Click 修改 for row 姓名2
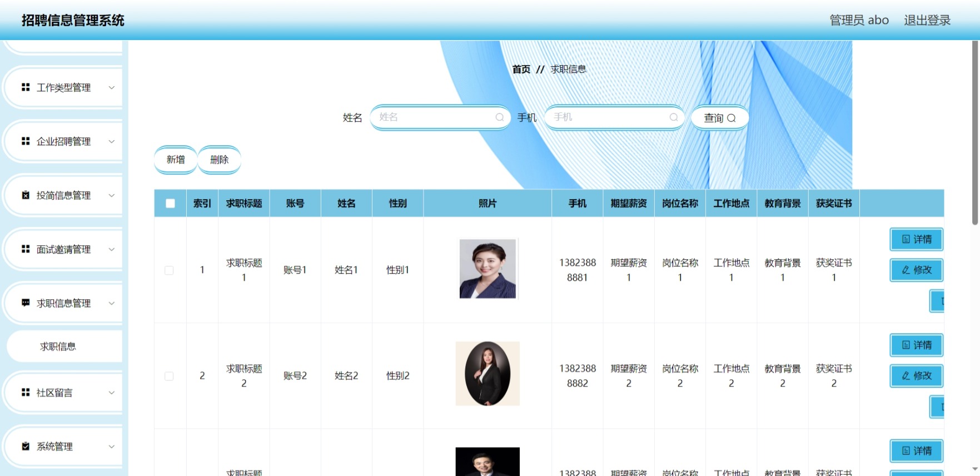The width and height of the screenshot is (980, 476). 916,375
